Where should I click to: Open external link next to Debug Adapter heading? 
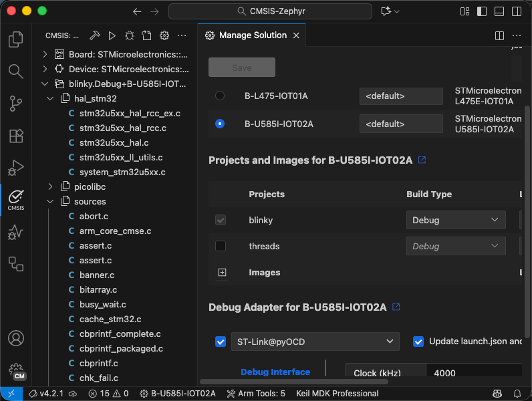396,307
